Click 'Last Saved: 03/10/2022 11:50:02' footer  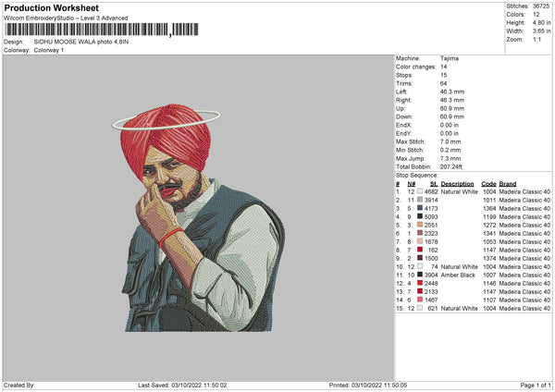pos(182,386)
